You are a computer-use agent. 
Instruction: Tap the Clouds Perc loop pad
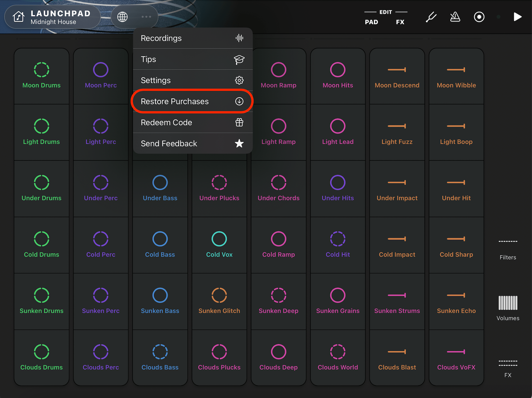click(101, 358)
